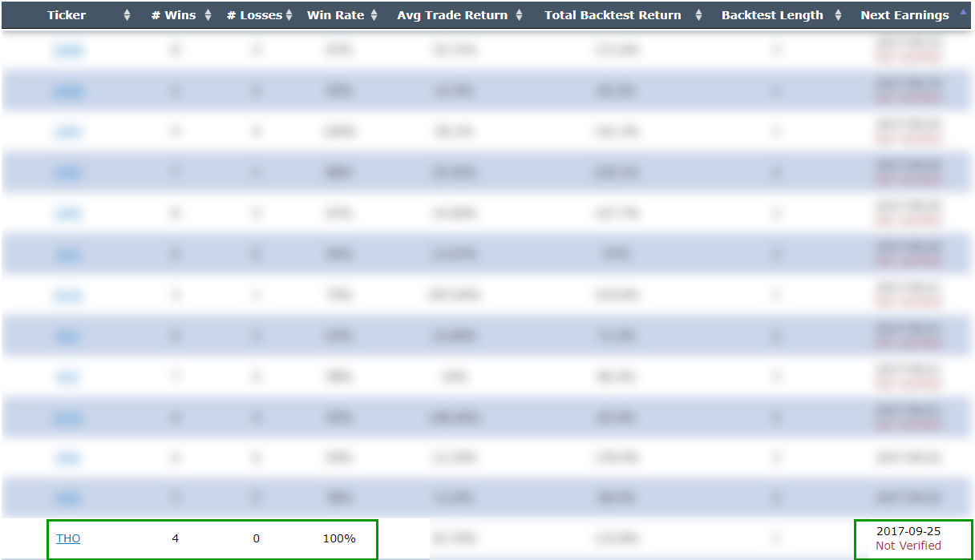This screenshot has width=975, height=560.
Task: Click the Not Verified label for THO
Action: click(x=908, y=546)
